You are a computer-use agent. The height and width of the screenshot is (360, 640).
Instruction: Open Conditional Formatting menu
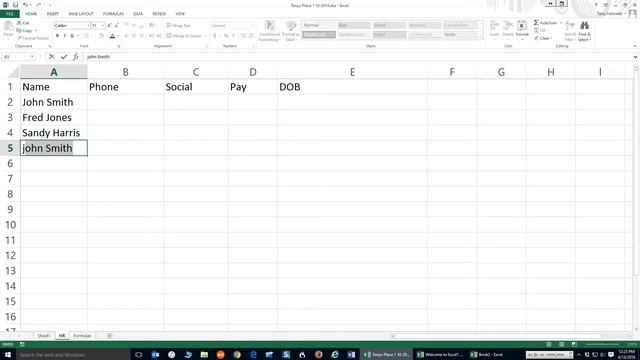269,31
